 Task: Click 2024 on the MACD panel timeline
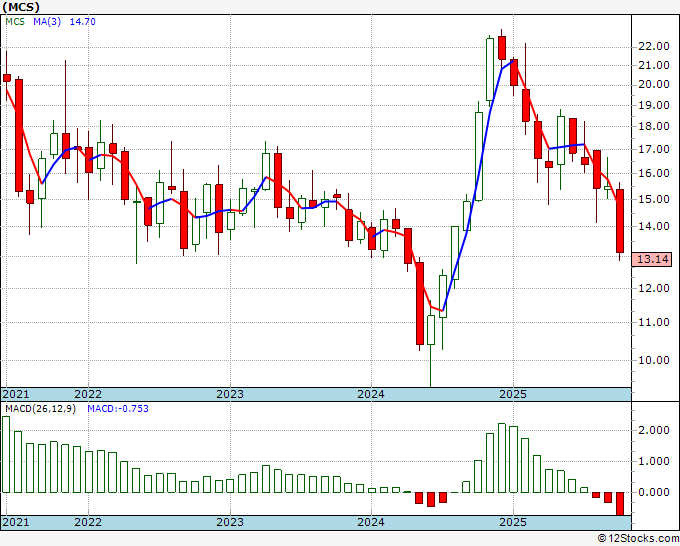click(371, 523)
